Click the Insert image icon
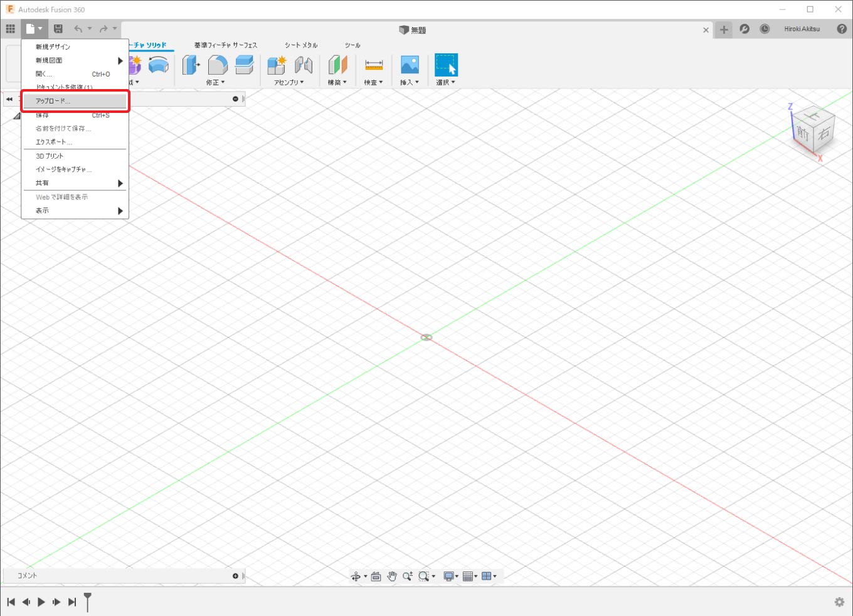The image size is (853, 616). tap(410, 65)
